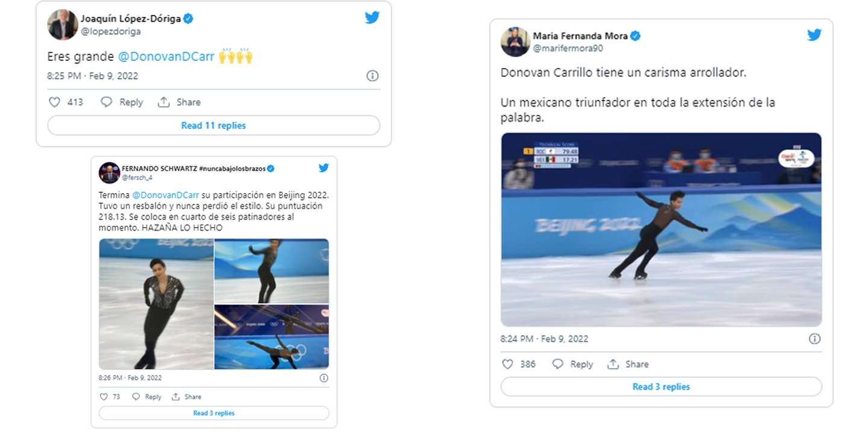Open info icon on Fernando Schwartz tweet

tap(324, 378)
